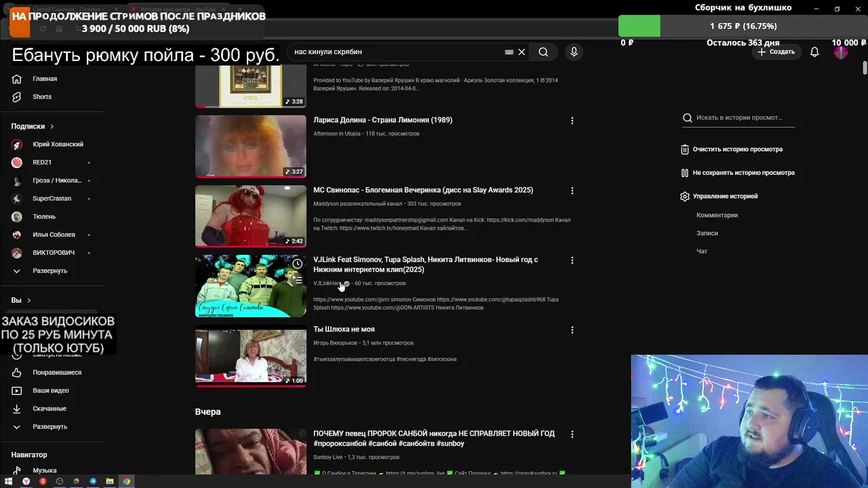Open RED21 channel subscription
Viewport: 868px width, 488px height.
click(42, 163)
